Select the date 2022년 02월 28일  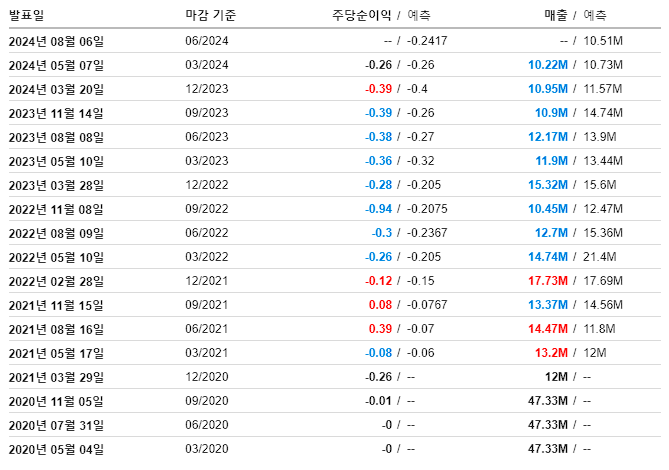point(56,281)
